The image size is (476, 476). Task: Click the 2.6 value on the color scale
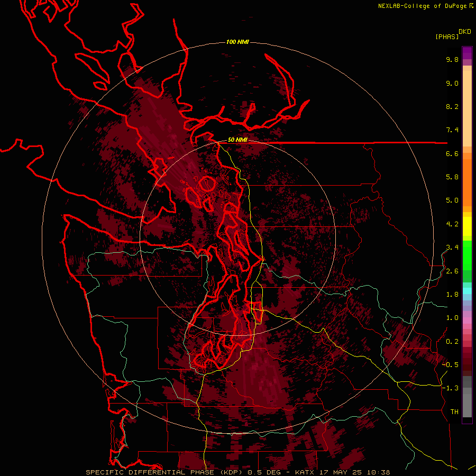point(452,271)
